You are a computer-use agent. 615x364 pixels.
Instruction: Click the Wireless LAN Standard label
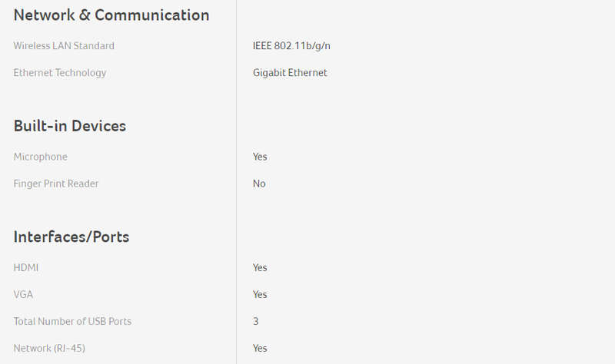[x=64, y=46]
